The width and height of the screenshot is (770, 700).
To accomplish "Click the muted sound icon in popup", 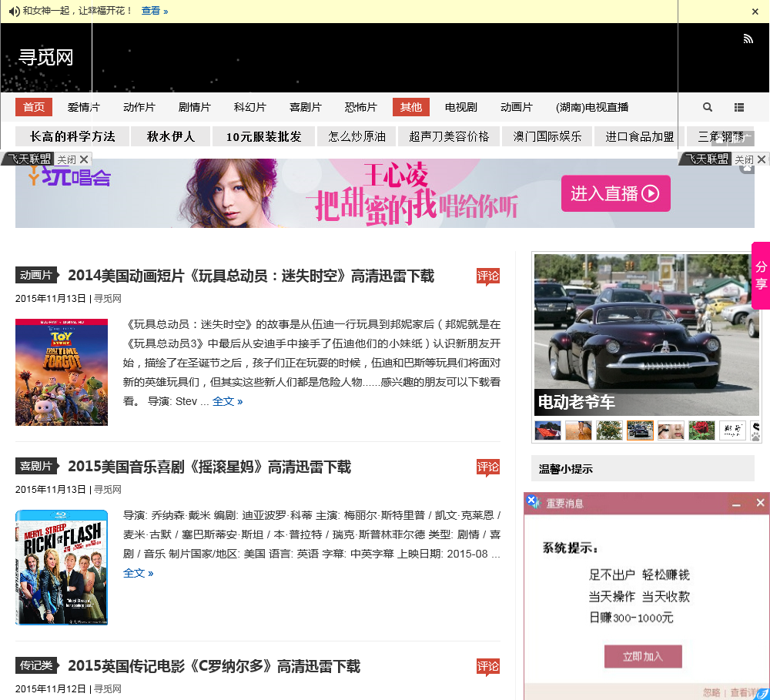I will coord(533,502).
